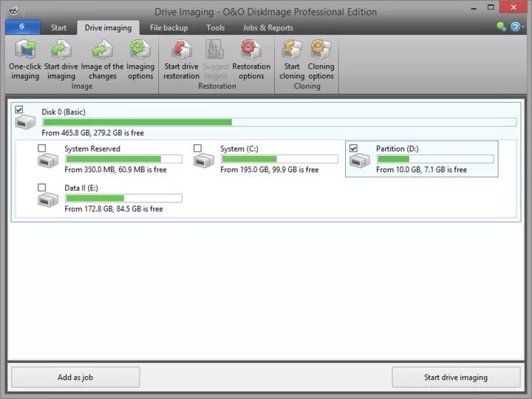Open Imaging options in the ribbon

[140, 50]
